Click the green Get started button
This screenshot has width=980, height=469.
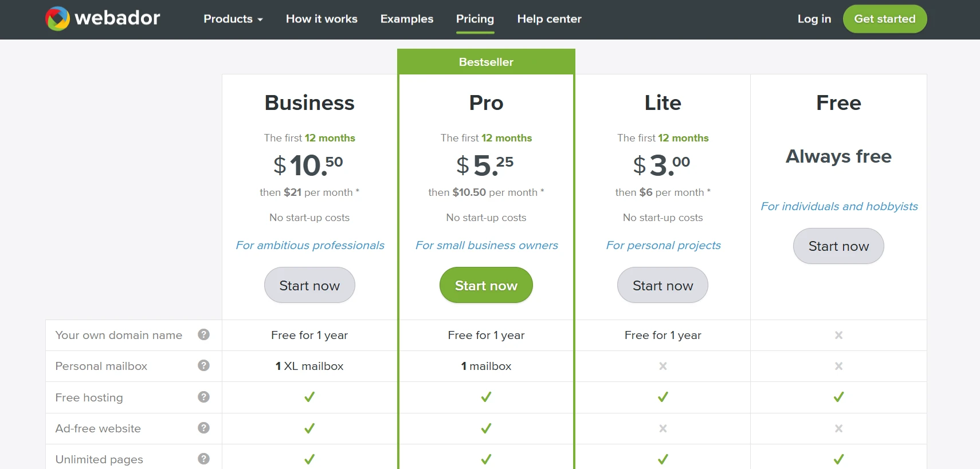tap(885, 19)
